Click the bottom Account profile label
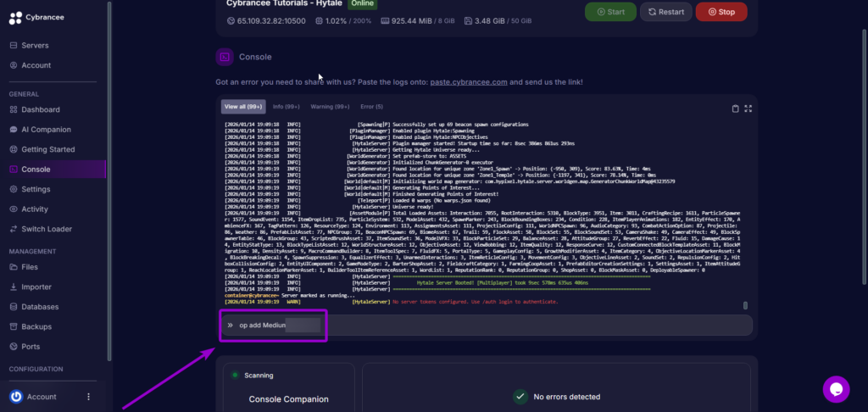The height and width of the screenshot is (412, 868). click(42, 397)
